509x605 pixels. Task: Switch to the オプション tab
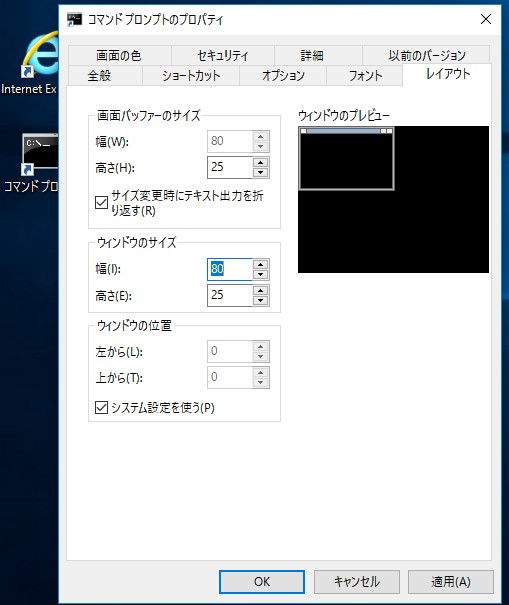coord(283,76)
